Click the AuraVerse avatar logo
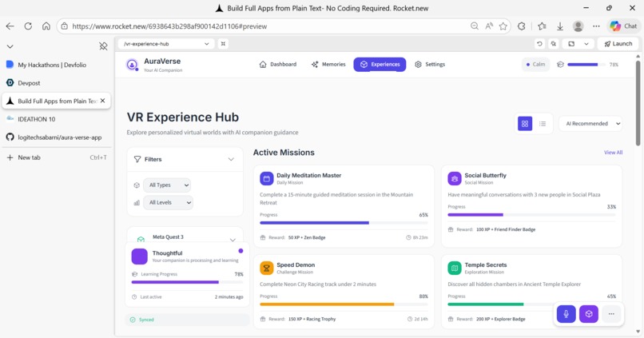 (x=132, y=65)
